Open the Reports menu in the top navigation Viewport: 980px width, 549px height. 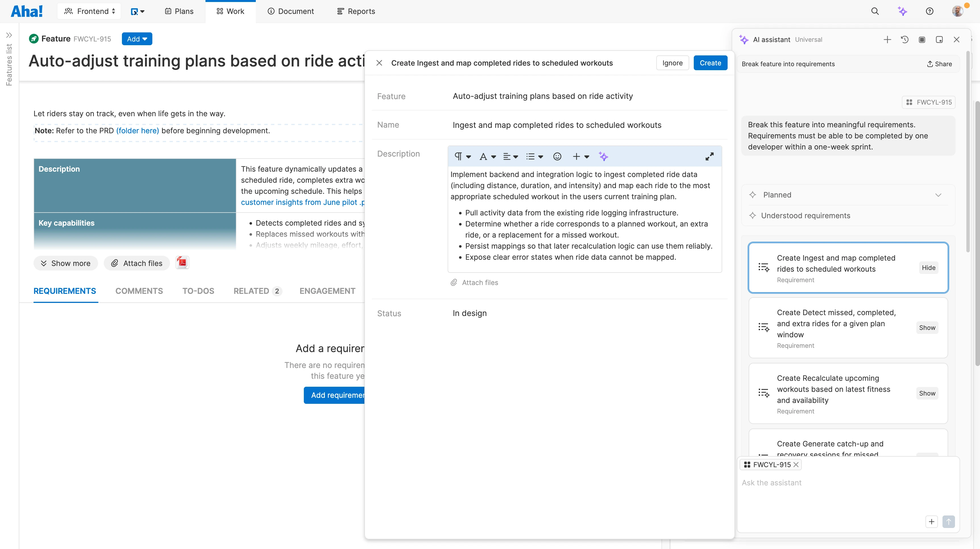[x=356, y=11]
